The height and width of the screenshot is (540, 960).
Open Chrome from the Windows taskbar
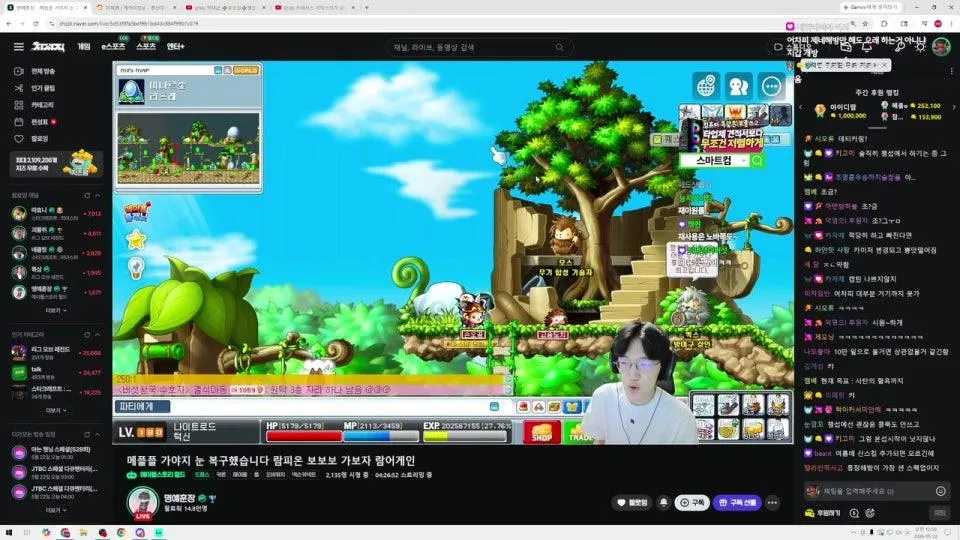(121, 533)
